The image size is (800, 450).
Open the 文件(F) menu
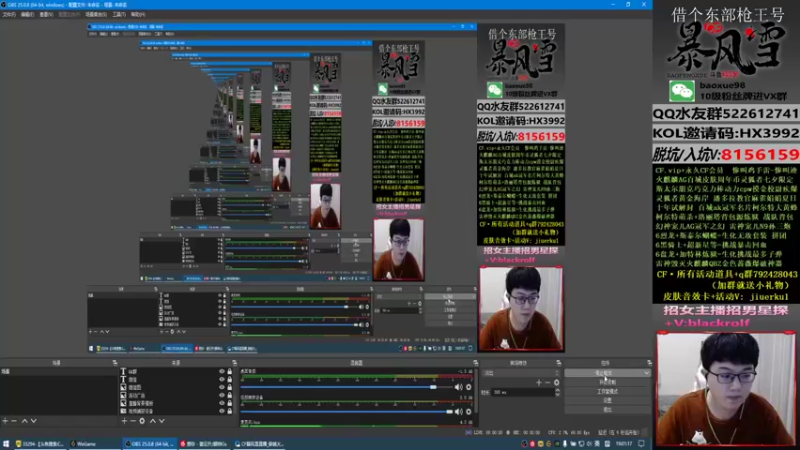click(9, 14)
